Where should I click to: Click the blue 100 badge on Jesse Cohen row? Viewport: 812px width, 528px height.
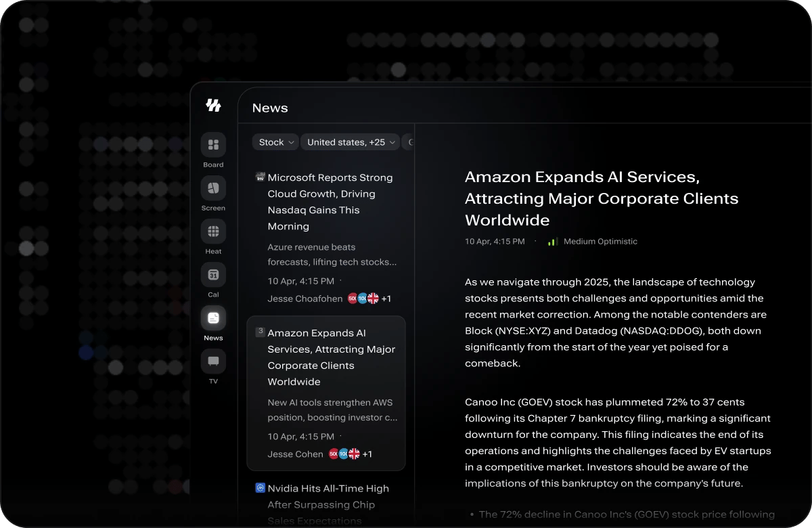point(344,454)
